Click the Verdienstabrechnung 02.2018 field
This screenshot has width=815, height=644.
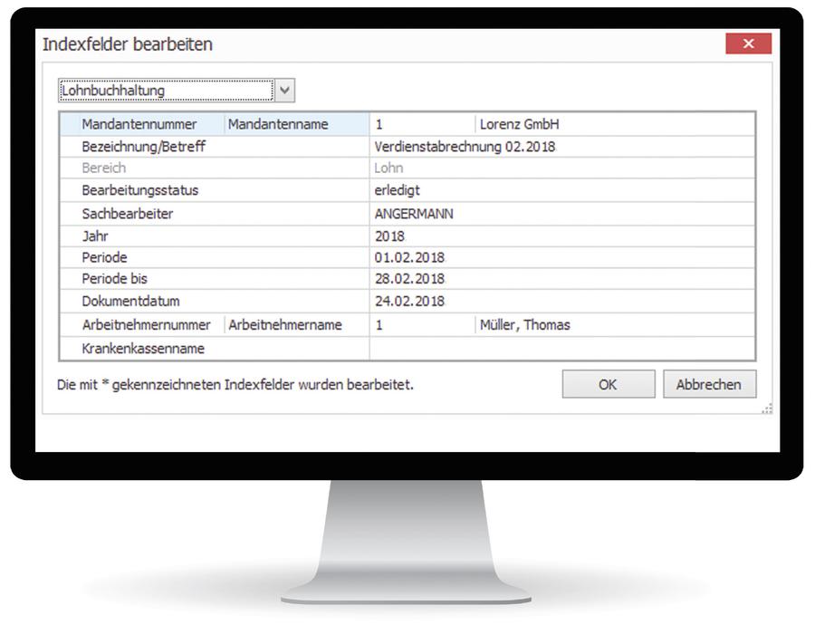pos(561,147)
